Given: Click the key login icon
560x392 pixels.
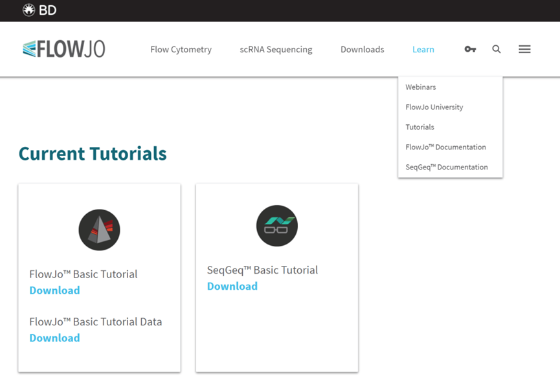Looking at the screenshot, I should coord(470,49).
